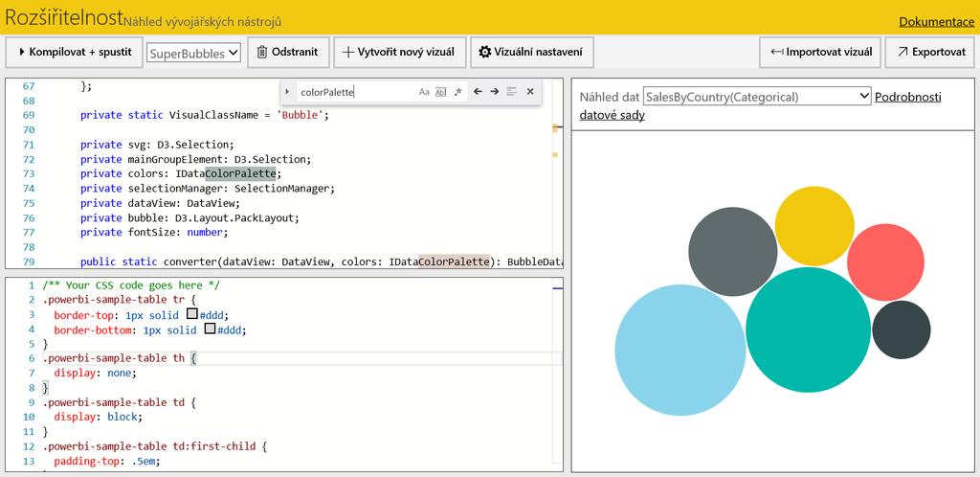Click the Rozšiřitelnost title

(63, 17)
